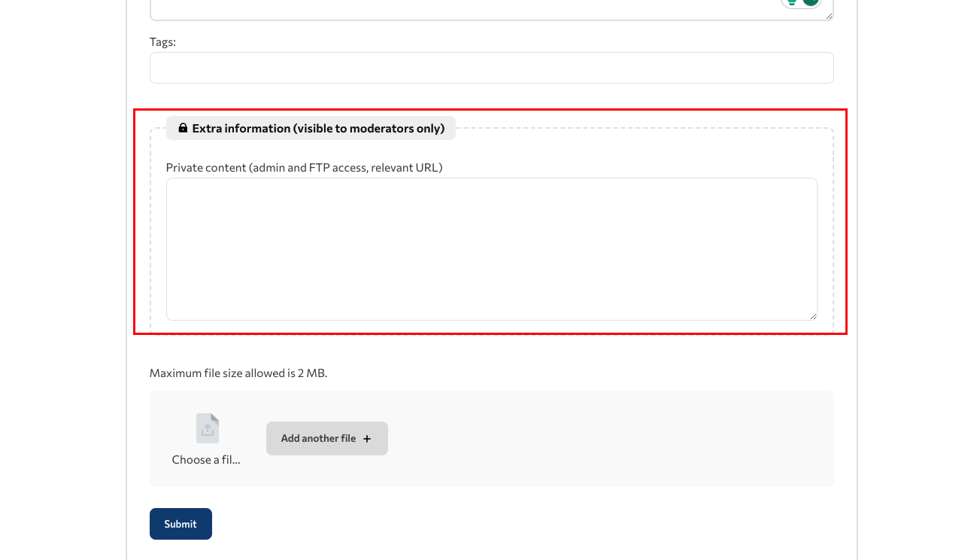Click the rounded pill widget holding the lightbulb
This screenshot has width=980, height=560.
(x=801, y=3)
